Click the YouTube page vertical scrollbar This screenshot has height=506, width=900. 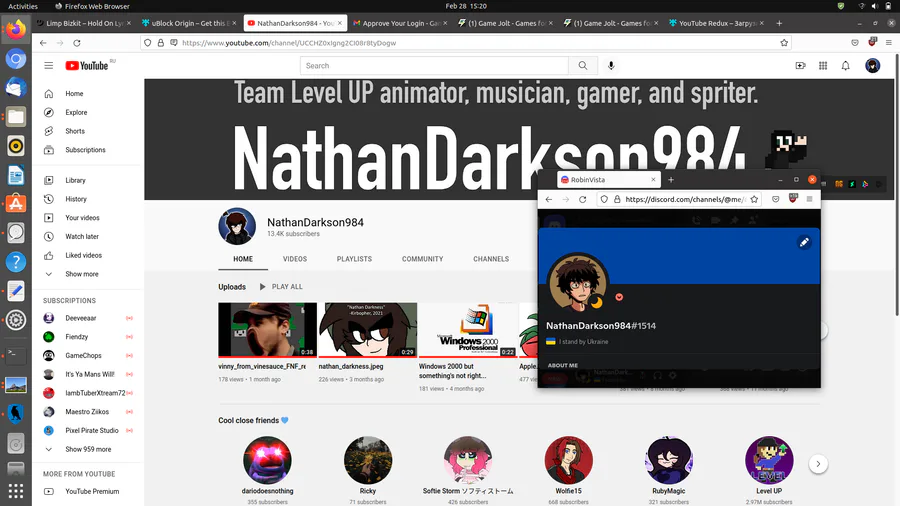point(897,184)
